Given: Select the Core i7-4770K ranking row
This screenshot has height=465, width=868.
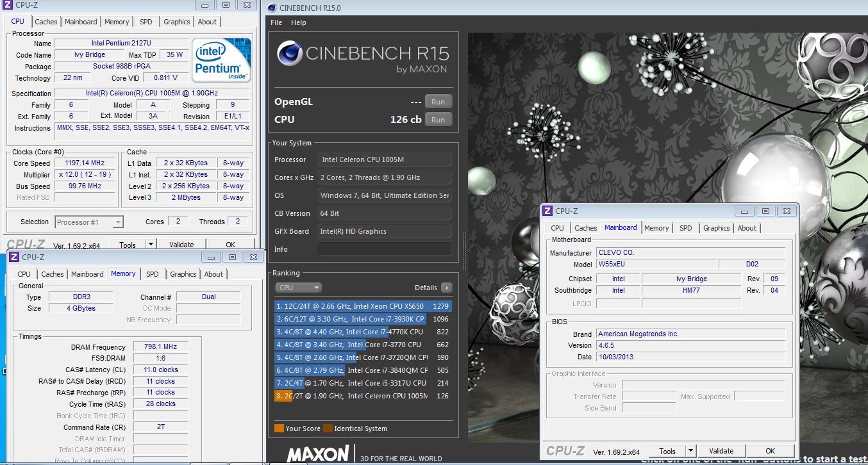Looking at the screenshot, I should 363,332.
